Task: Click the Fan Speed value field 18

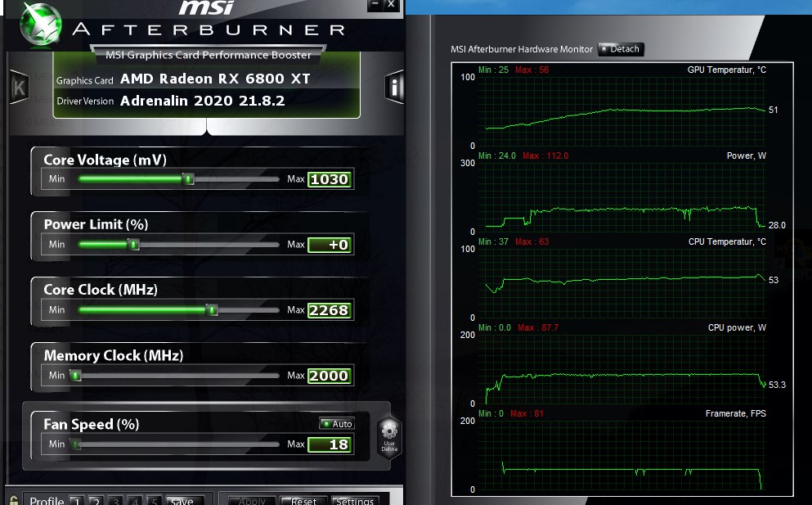Action: pyautogui.click(x=330, y=444)
